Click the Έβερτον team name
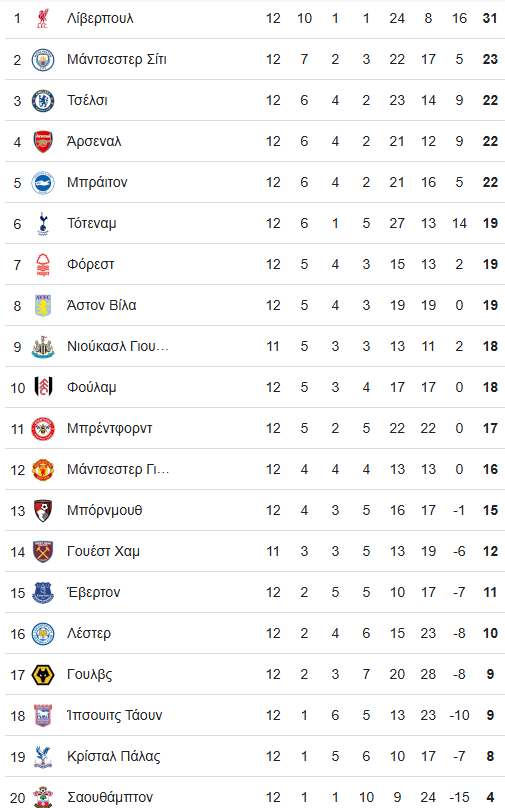This screenshot has height=808, width=505. (94, 593)
